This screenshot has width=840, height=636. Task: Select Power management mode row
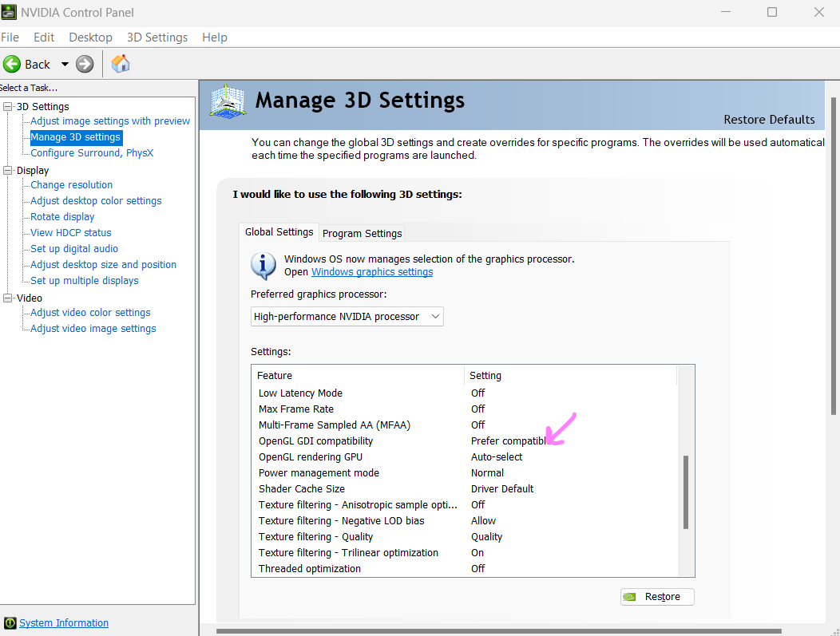(465, 472)
